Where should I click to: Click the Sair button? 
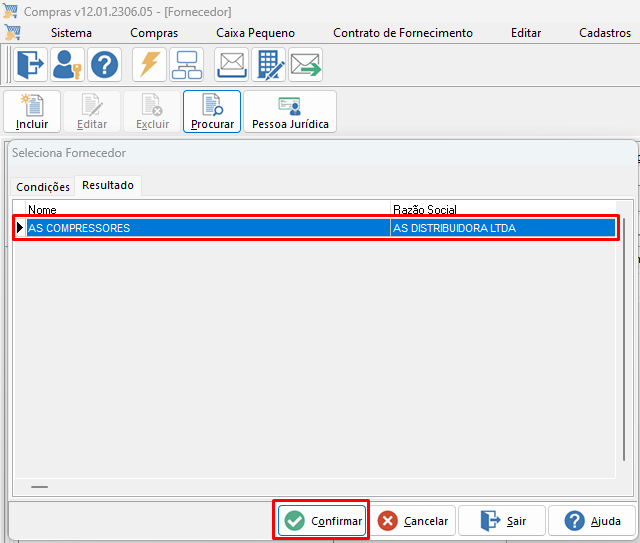tap(502, 521)
